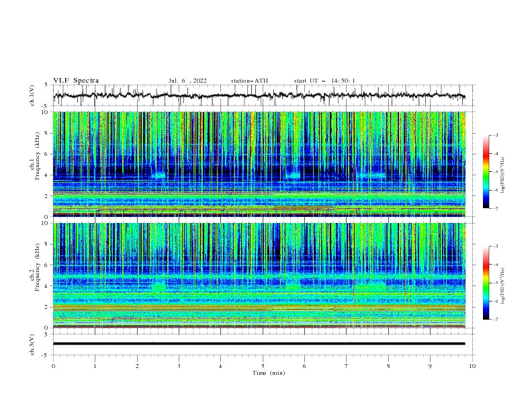This screenshot has width=532, height=411.
Task: Click the "ch.1(V)" waveform axis label
Action: 32,95
